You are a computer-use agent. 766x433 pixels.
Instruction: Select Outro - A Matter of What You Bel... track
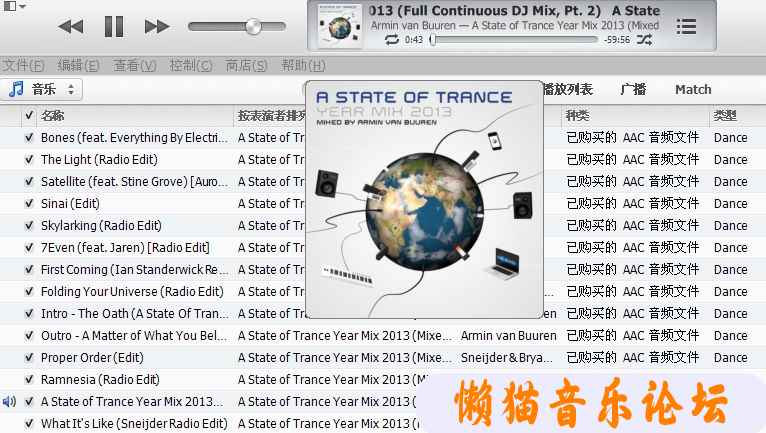(x=134, y=336)
